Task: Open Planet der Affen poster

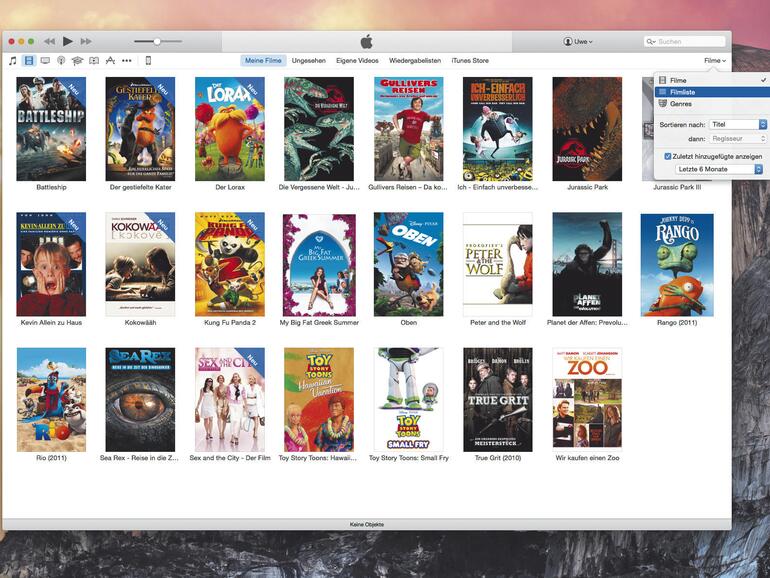Action: [x=587, y=264]
